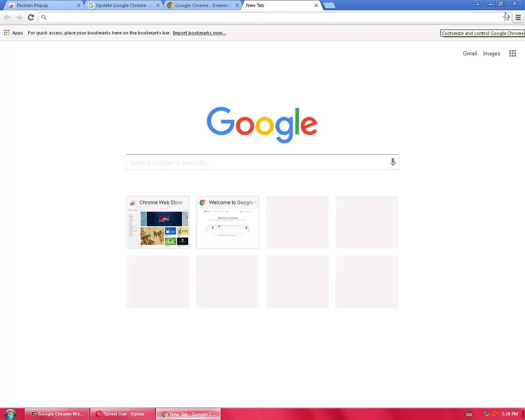Image resolution: width=525 pixels, height=420 pixels.
Task: Close the Update Google Chrome tab
Action: pos(158,5)
